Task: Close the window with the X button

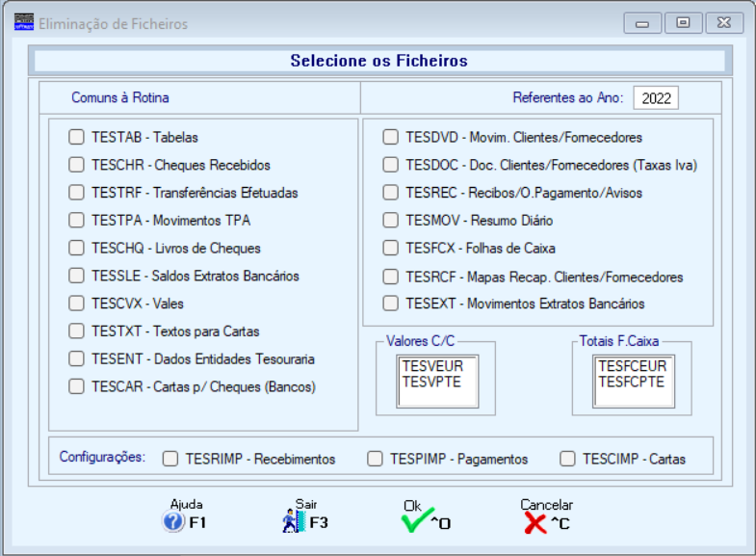Action: [x=723, y=23]
